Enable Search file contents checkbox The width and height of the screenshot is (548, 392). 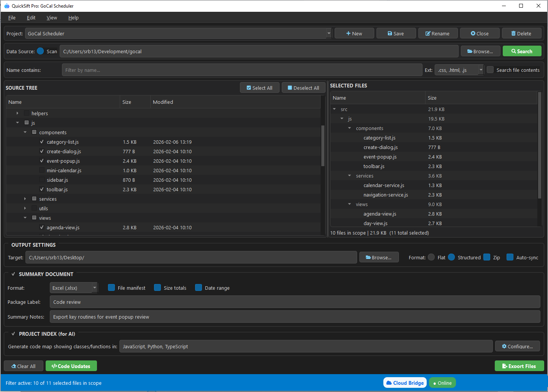pyautogui.click(x=490, y=70)
